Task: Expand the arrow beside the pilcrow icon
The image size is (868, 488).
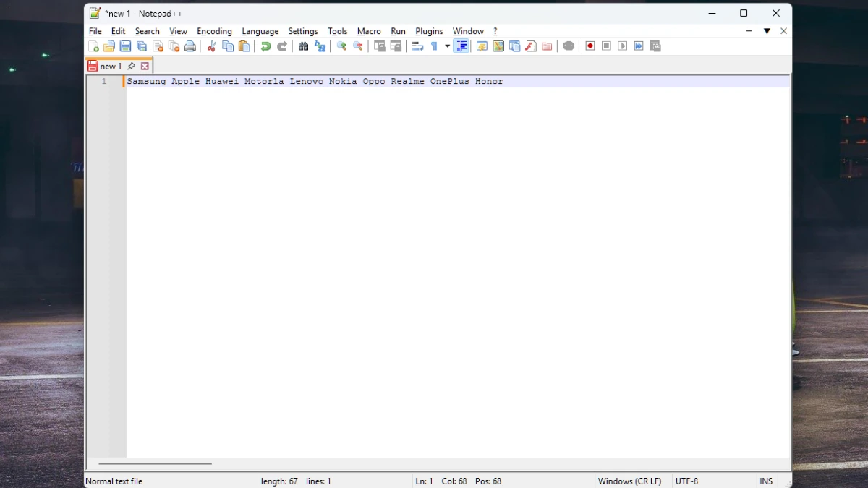Action: (447, 46)
